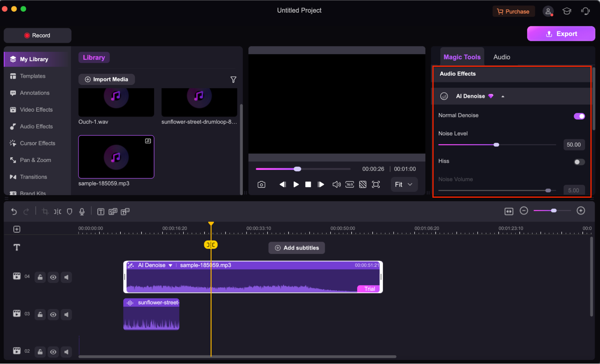Click the voiceover microphone icon

pyautogui.click(x=82, y=212)
